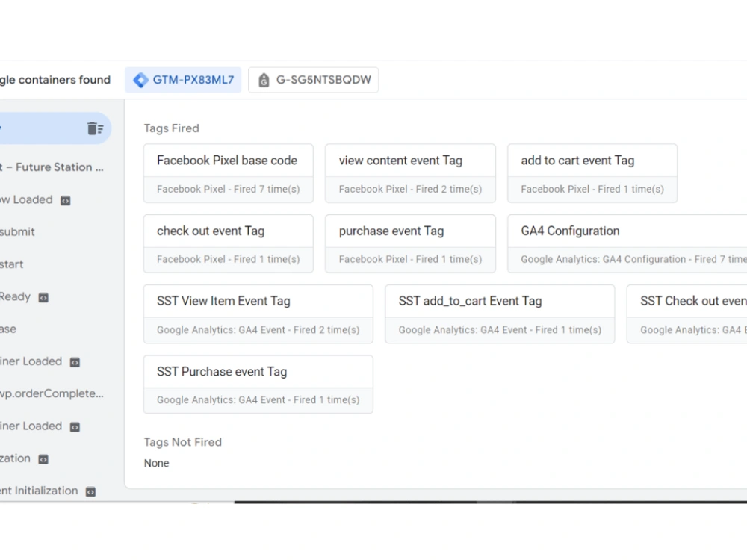Image resolution: width=747 pixels, height=560 pixels.
Task: Click the code badge beside Container Loaded
Action: [74, 361]
